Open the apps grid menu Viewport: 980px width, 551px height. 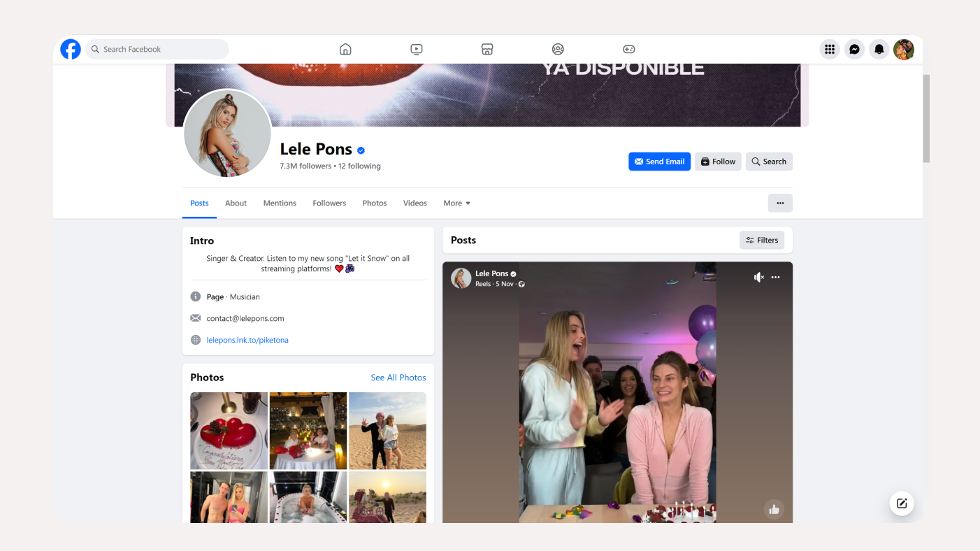830,49
